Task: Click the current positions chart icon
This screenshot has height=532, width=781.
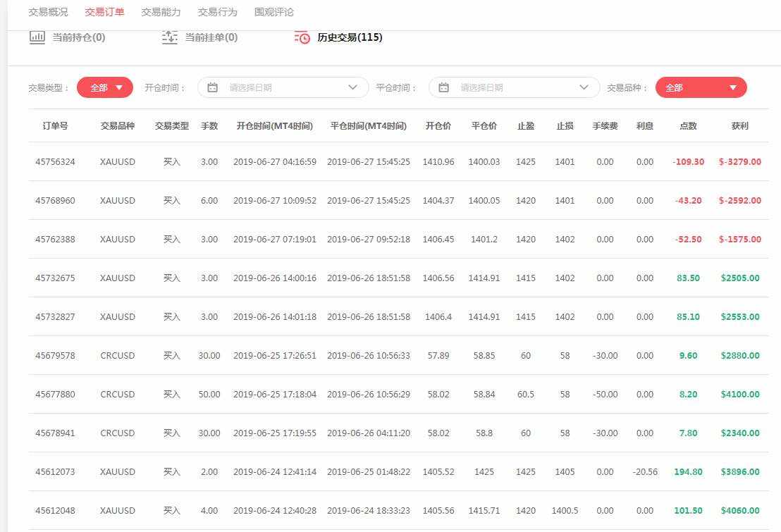Action: coord(37,37)
